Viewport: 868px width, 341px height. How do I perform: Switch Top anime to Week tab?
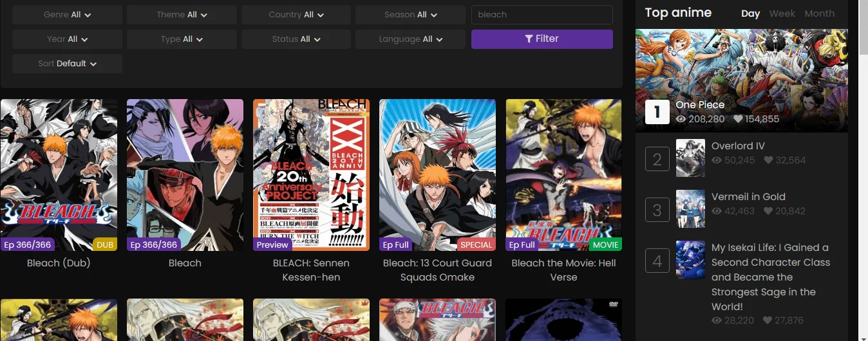tap(782, 14)
